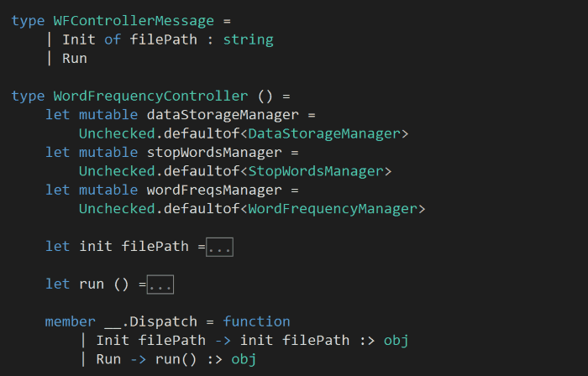Click the Run union case under WFControllerMessage

pos(74,59)
